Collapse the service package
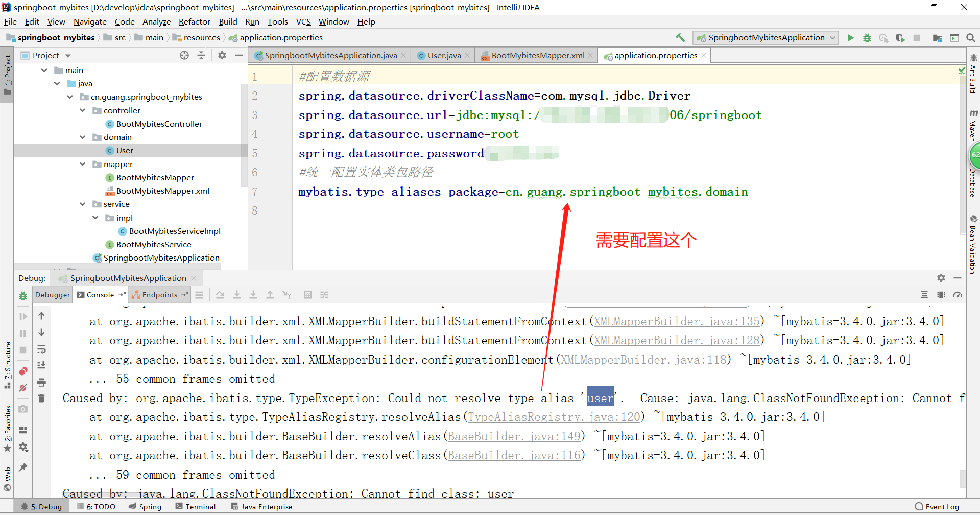 [83, 204]
